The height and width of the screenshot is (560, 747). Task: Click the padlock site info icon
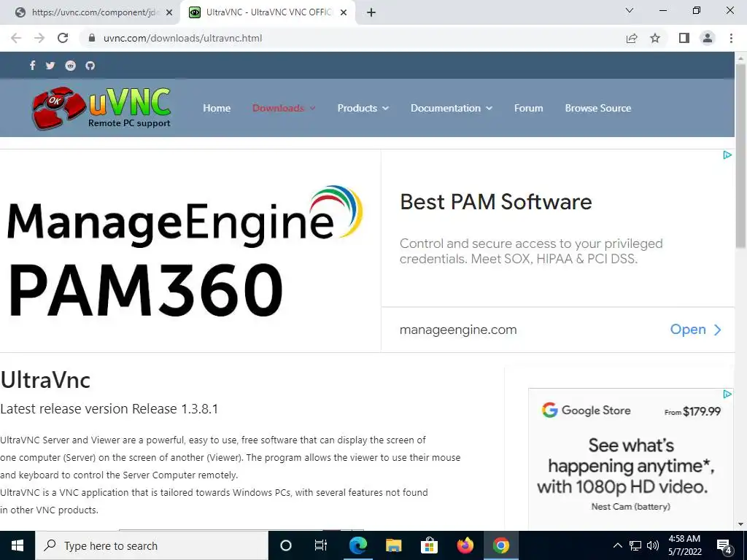(92, 38)
